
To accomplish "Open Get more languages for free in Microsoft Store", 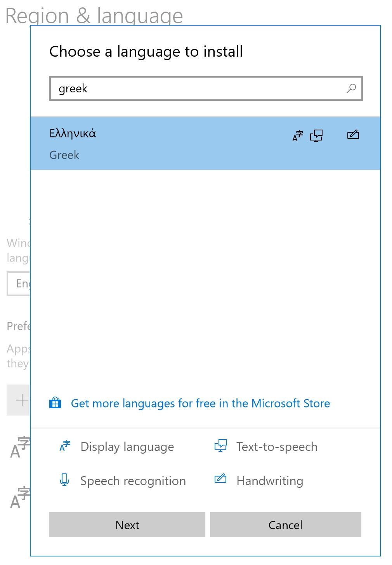I will coord(200,403).
